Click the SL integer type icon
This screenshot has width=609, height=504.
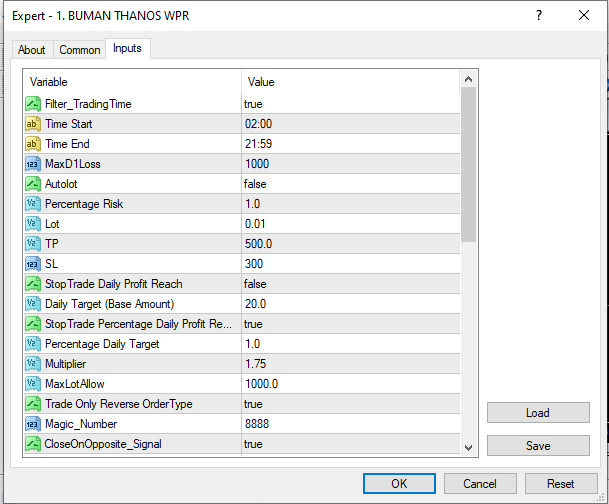[x=33, y=264]
